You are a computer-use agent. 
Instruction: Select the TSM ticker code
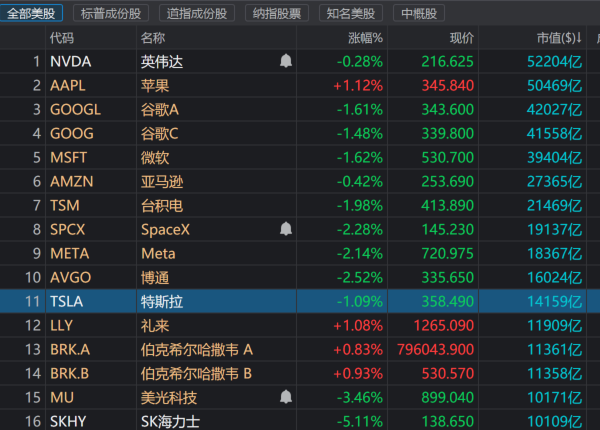click(65, 206)
